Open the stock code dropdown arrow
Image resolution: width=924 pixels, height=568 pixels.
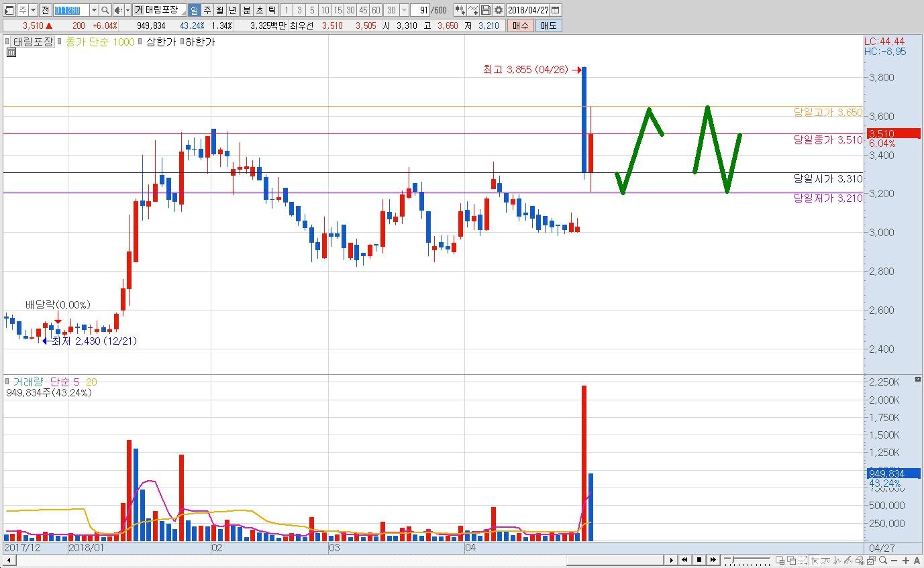point(95,10)
